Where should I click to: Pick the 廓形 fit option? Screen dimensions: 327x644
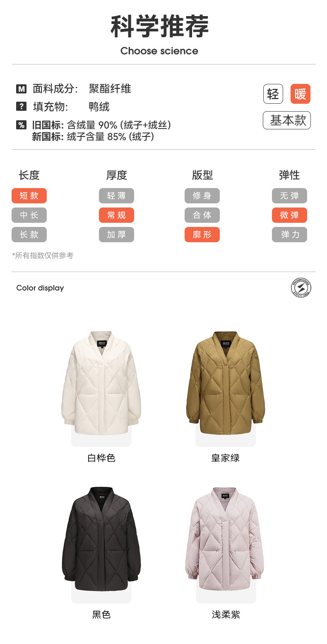[x=202, y=234]
